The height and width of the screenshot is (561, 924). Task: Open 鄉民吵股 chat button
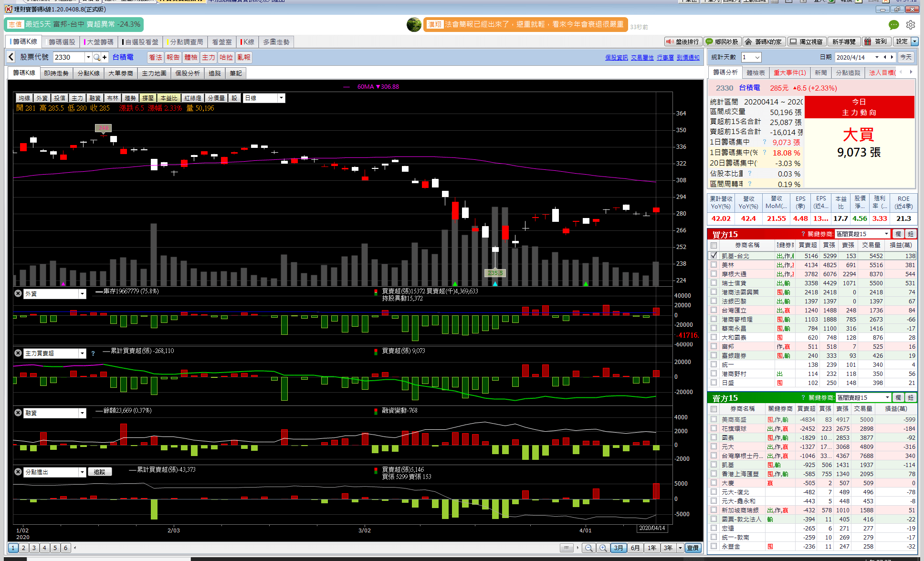(x=722, y=42)
